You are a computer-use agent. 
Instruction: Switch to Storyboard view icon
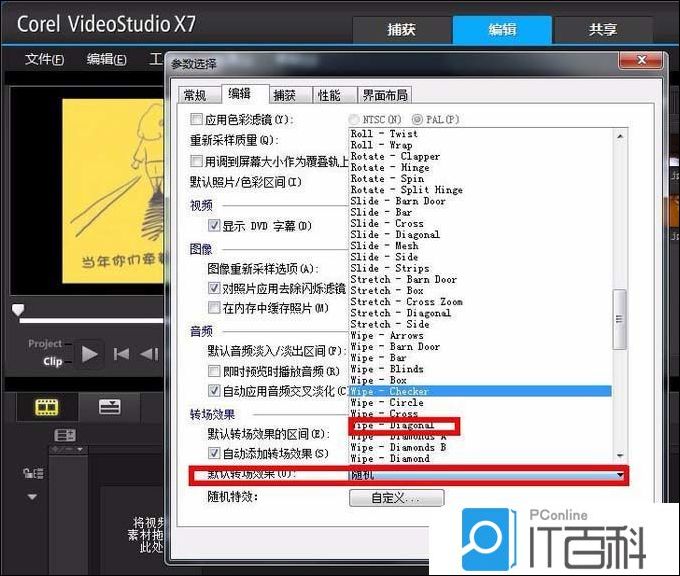[47, 407]
